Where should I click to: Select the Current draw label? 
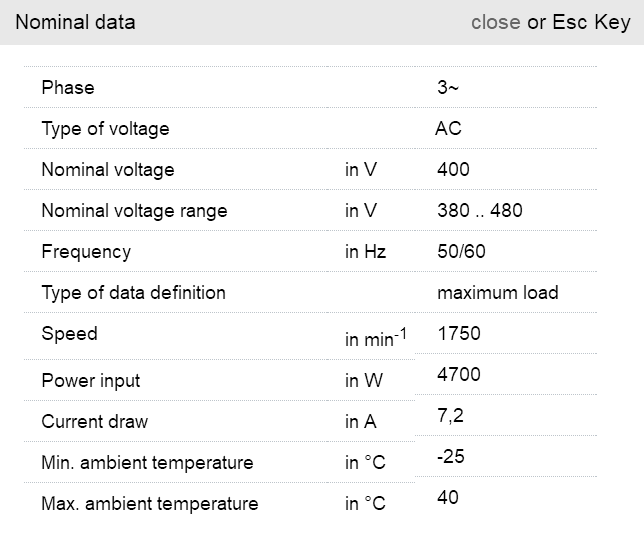(x=94, y=422)
